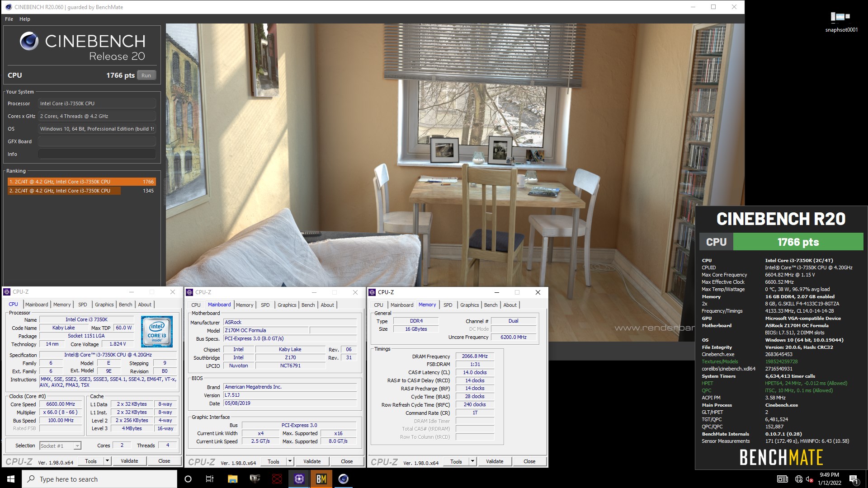The height and width of the screenshot is (488, 868).
Task: Click DRAM Frequency value 2066.8 MHz
Action: coord(475,357)
